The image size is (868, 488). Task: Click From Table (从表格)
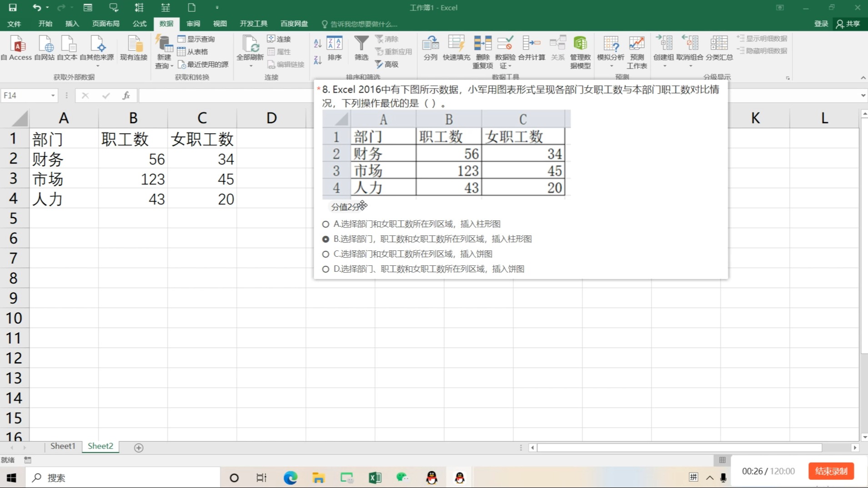[192, 52]
